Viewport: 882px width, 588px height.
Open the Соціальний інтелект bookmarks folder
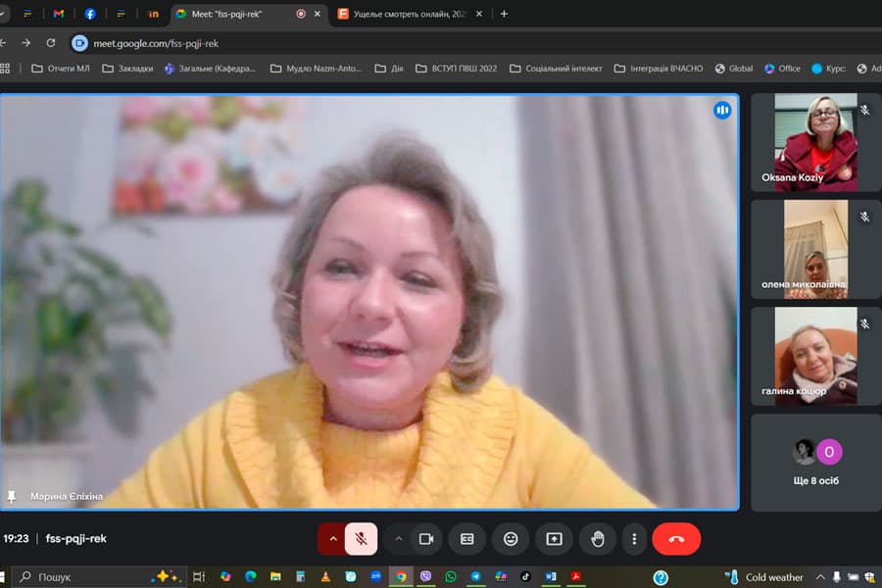coord(556,69)
